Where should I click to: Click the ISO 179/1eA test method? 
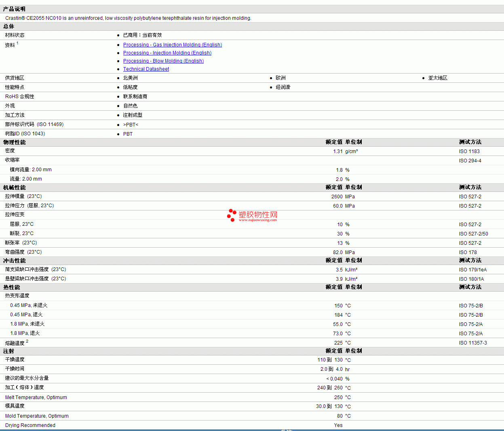pos(473,270)
